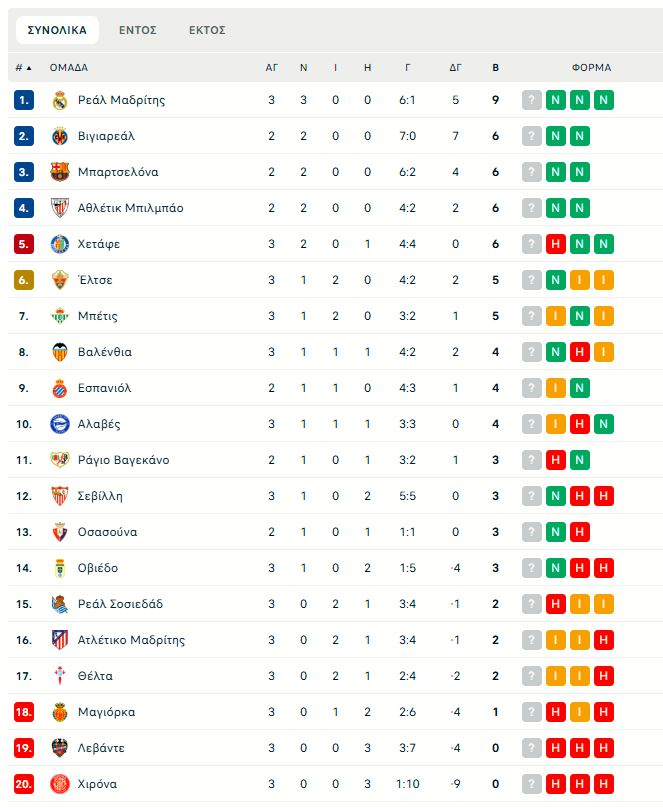Screen dimensions: 663x808
Task: Click the Barcelona club crest icon
Action: tap(60, 172)
